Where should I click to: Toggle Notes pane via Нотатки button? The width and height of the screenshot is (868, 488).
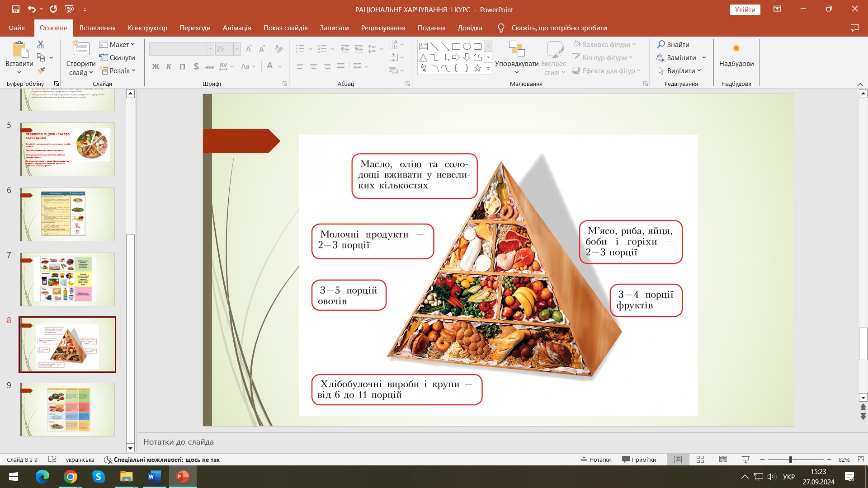click(596, 460)
